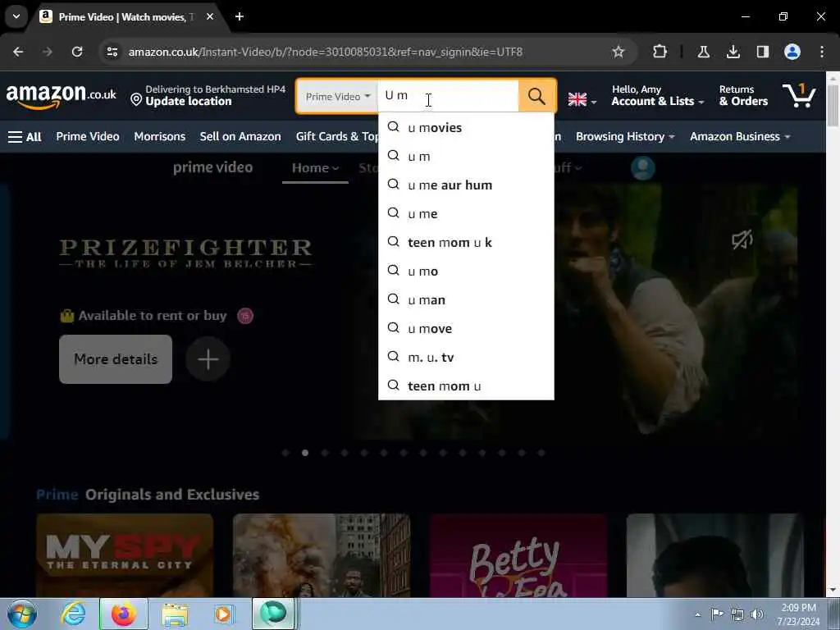Click the Chrome profile avatar icon
This screenshot has height=630, width=840.
(x=792, y=52)
